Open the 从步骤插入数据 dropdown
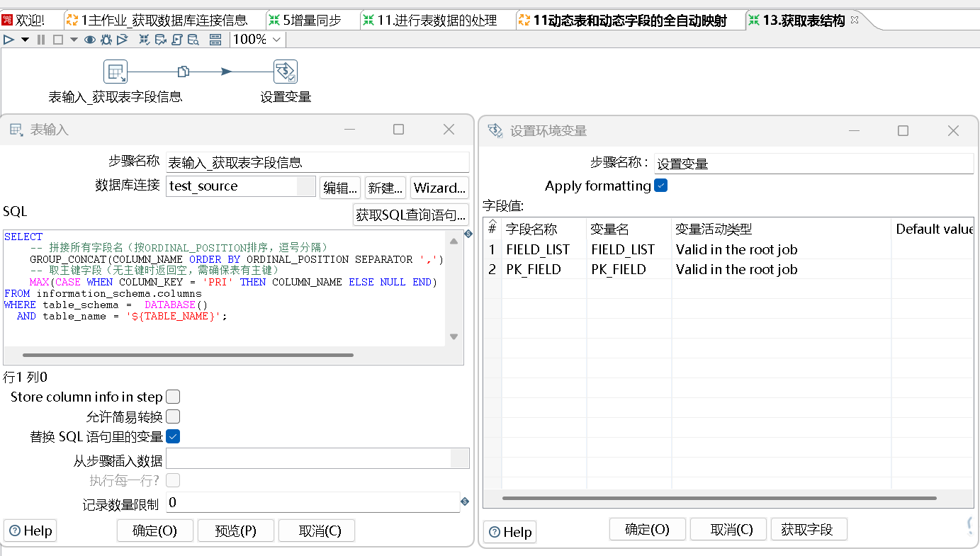980x556 pixels. (460, 458)
